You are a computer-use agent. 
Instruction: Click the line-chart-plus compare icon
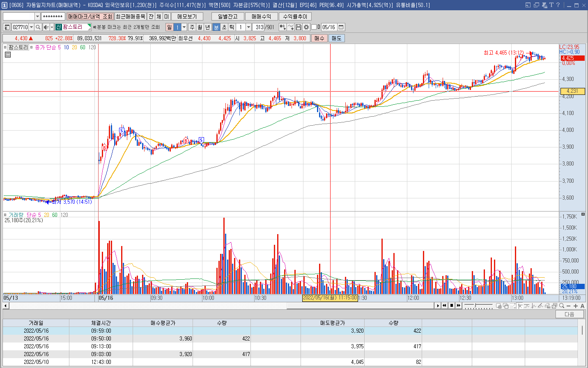[x=291, y=27]
